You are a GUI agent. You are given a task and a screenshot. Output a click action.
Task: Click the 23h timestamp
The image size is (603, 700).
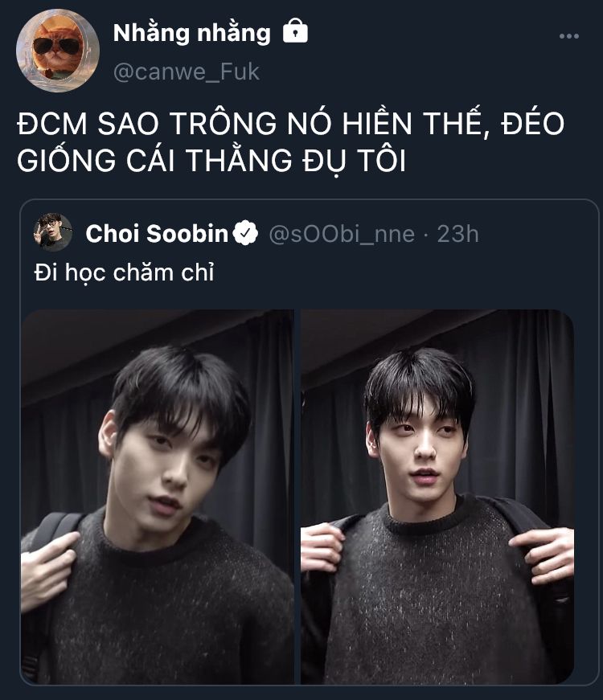pyautogui.click(x=457, y=234)
